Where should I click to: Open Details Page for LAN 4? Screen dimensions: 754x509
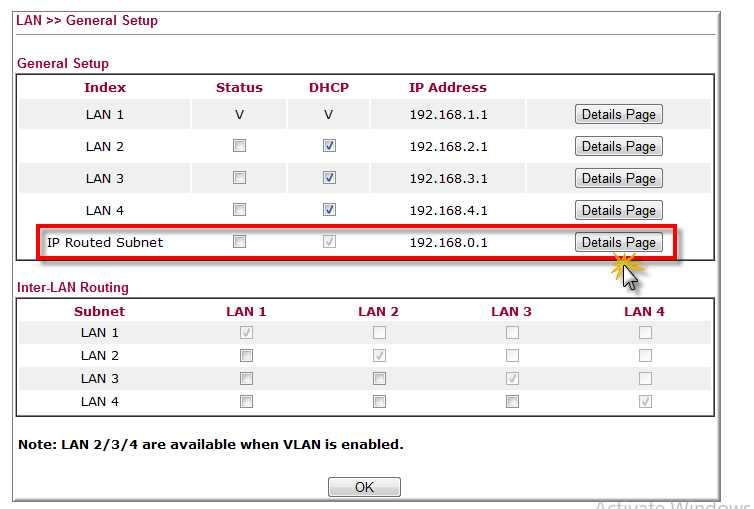pyautogui.click(x=618, y=210)
